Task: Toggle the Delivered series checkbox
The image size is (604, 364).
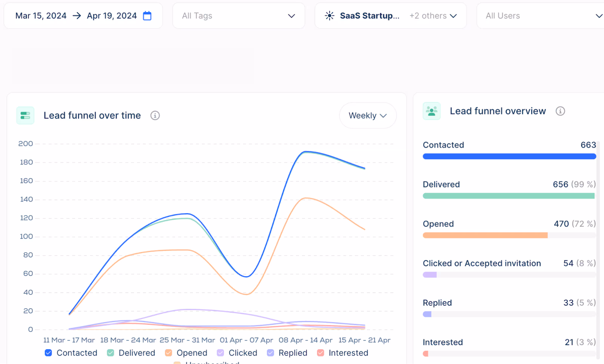Action: (111, 353)
